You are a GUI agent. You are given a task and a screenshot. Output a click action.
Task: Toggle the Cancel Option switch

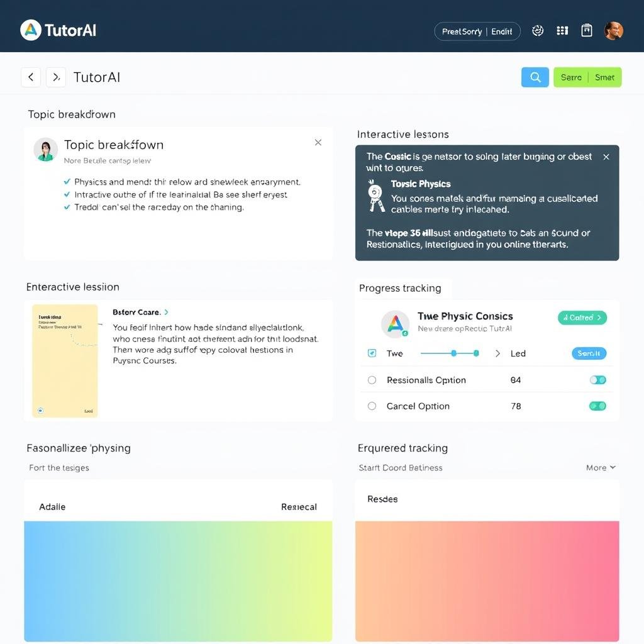click(x=597, y=406)
